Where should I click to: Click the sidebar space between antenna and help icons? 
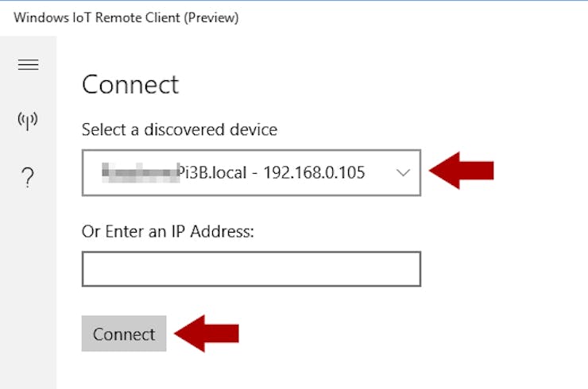28,148
